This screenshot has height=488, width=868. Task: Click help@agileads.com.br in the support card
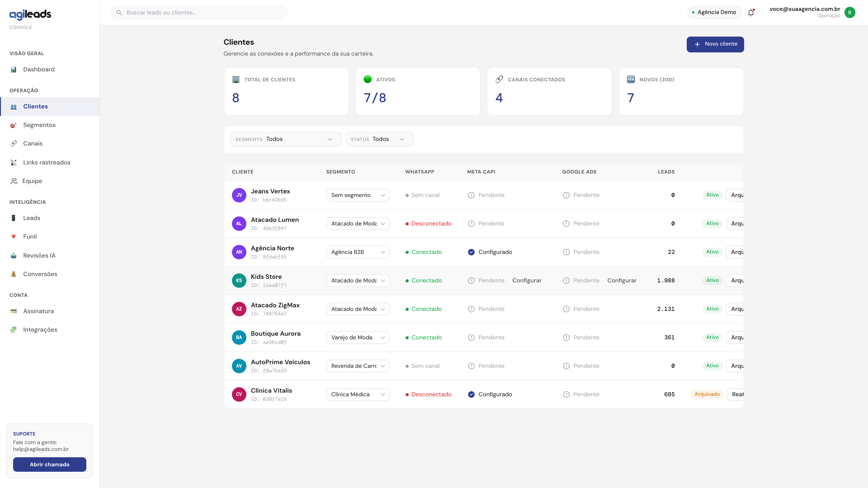point(41,449)
